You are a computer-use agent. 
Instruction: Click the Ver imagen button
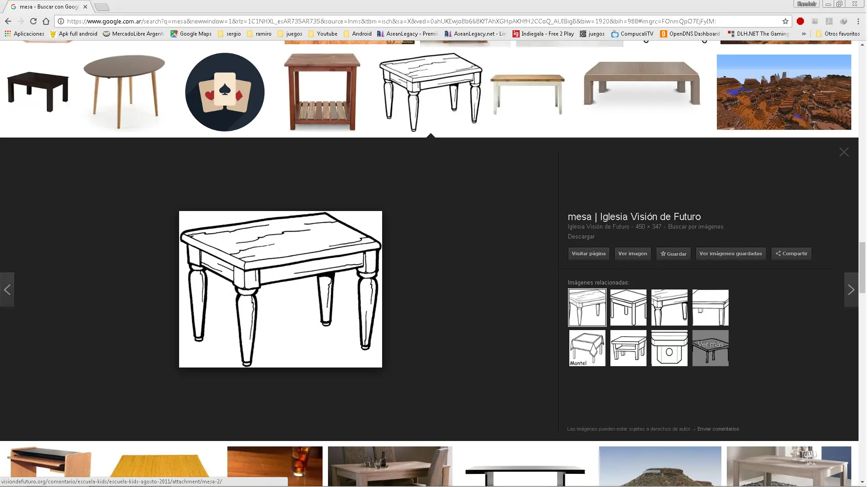[x=633, y=253]
